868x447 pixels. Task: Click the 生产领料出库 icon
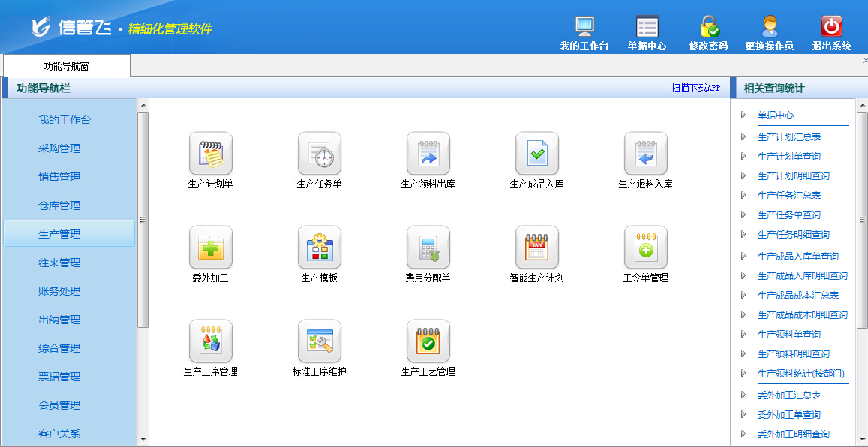tap(428, 154)
